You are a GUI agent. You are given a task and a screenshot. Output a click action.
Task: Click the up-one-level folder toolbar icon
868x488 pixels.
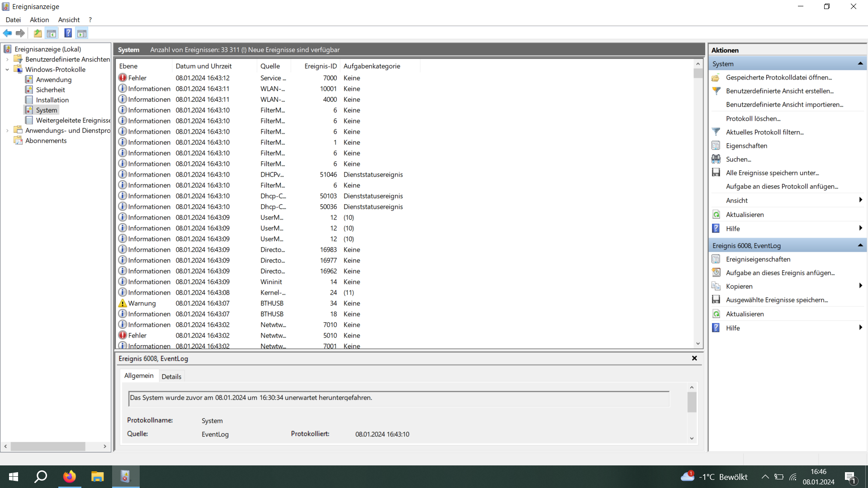pos(38,33)
